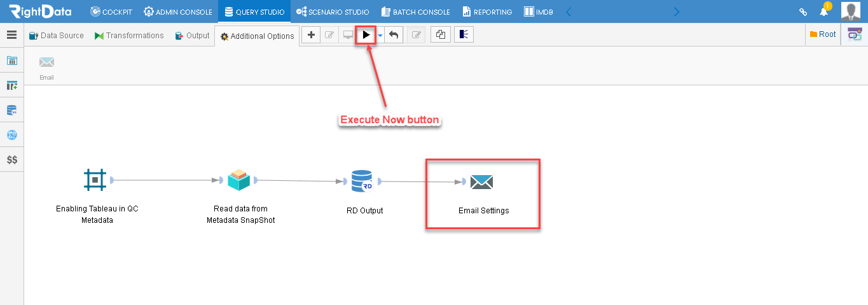868x305 pixels.
Task: Switch to the Transformations tab
Action: click(129, 36)
